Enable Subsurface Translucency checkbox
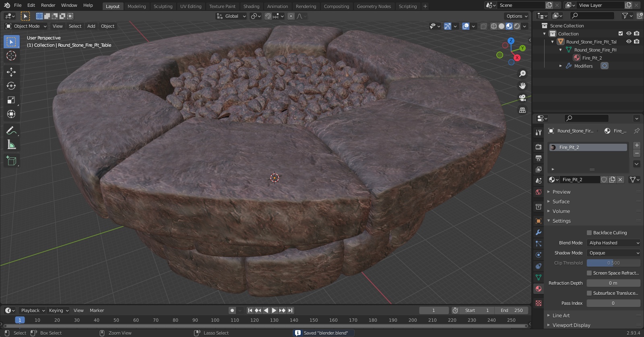 tap(589, 293)
